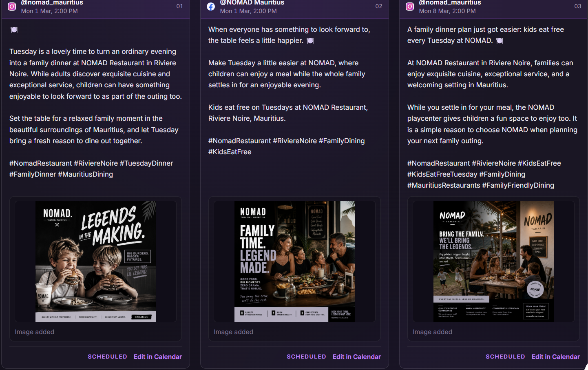Click the plate emoji after "a little happier."
Image resolution: width=588 pixels, height=370 pixels.
[310, 40]
